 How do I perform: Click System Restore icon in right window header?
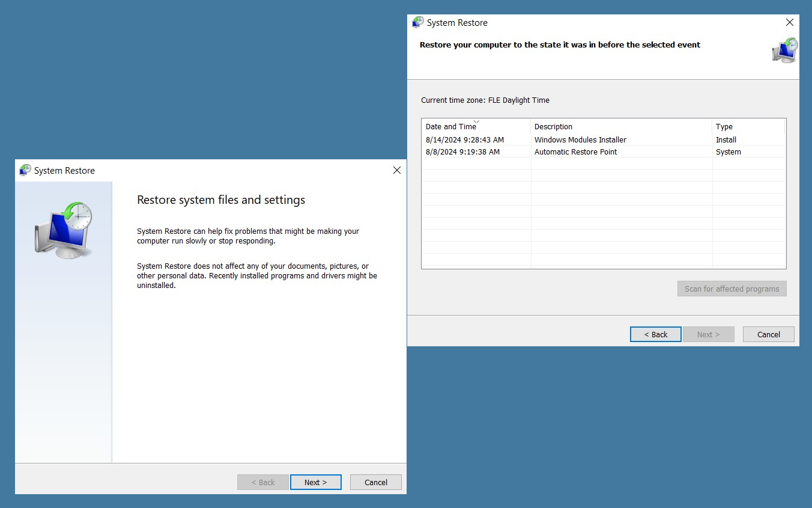[784, 50]
